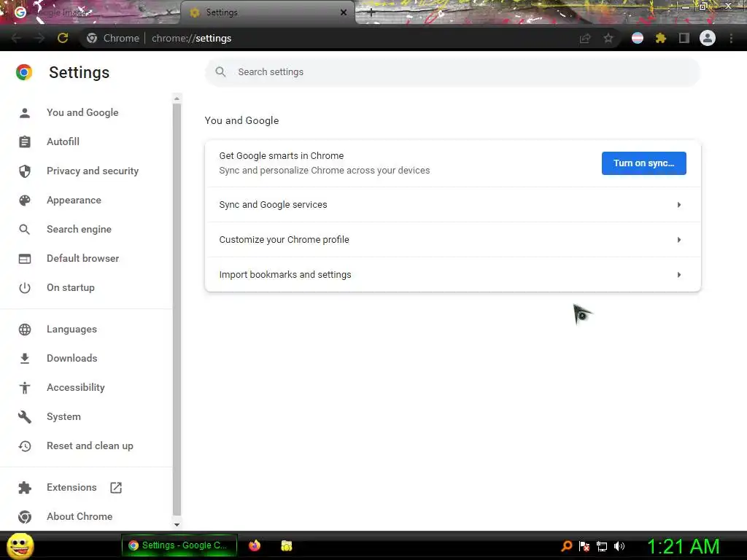Expand the Customize your Chrome profile arrow
747x560 pixels.
tap(679, 239)
